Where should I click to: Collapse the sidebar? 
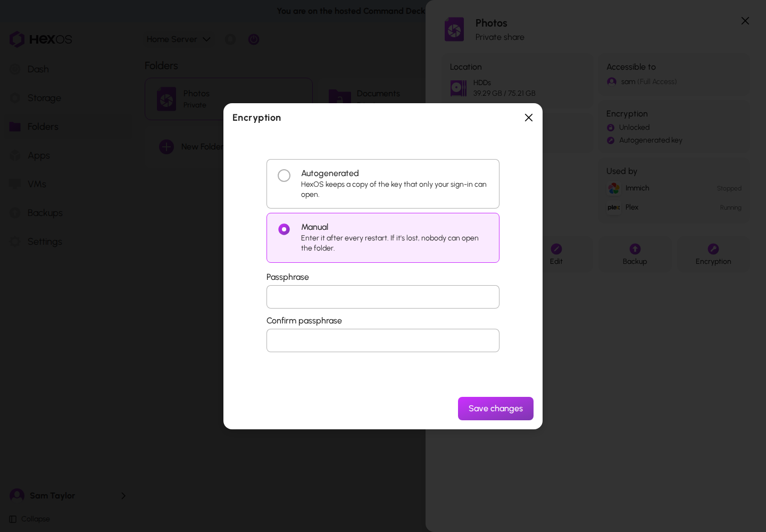tap(30, 519)
